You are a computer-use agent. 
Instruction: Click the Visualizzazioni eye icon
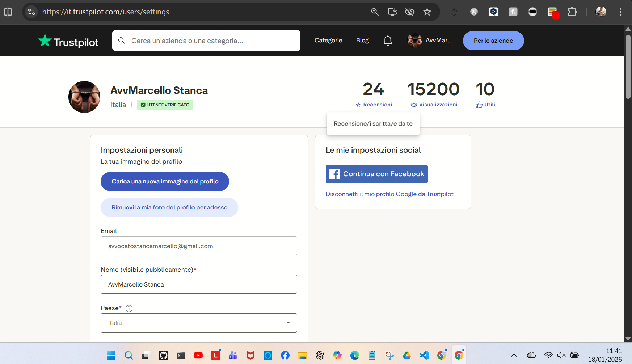click(413, 105)
